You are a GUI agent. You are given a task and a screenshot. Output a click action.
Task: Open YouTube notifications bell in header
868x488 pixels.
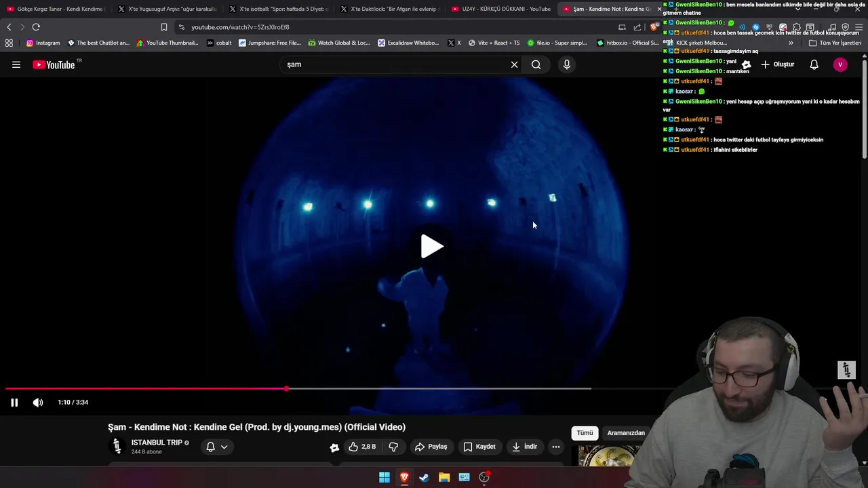(814, 64)
